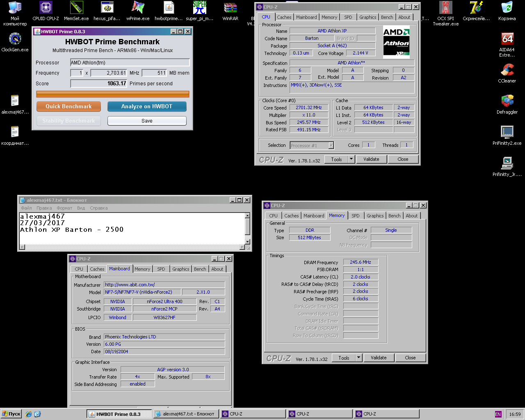Open WinRAR desktop icon
This screenshot has width=525, height=420.
coord(230,11)
